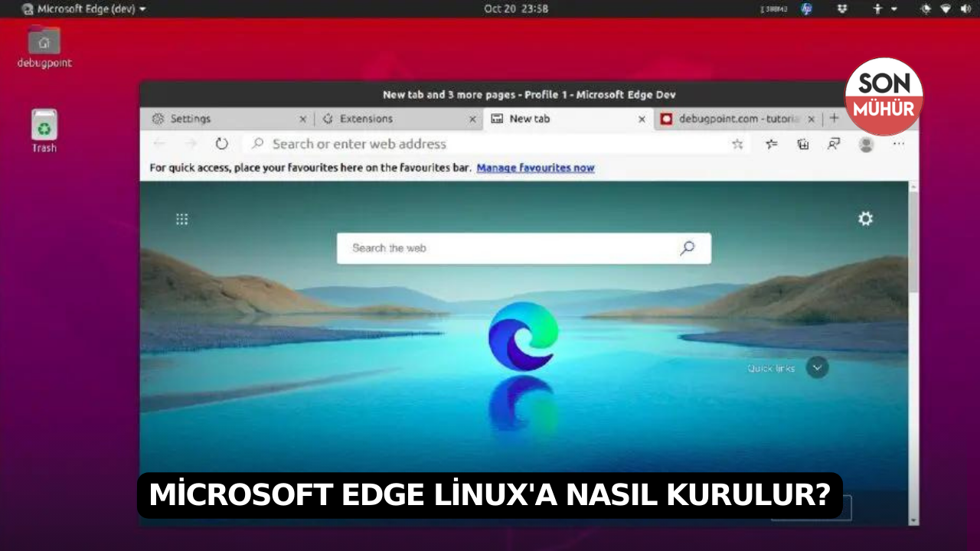Click the Share page icon
The image size is (980, 551).
pos(833,144)
